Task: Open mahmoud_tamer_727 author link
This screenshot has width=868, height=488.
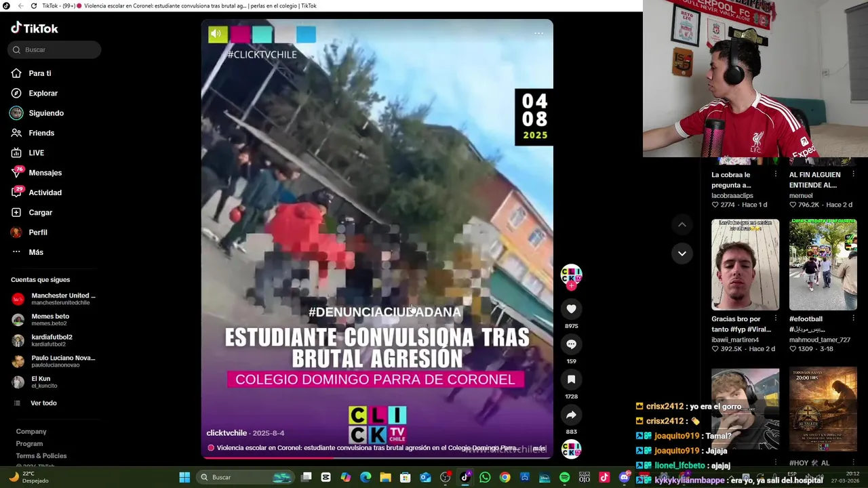Action: click(820, 340)
